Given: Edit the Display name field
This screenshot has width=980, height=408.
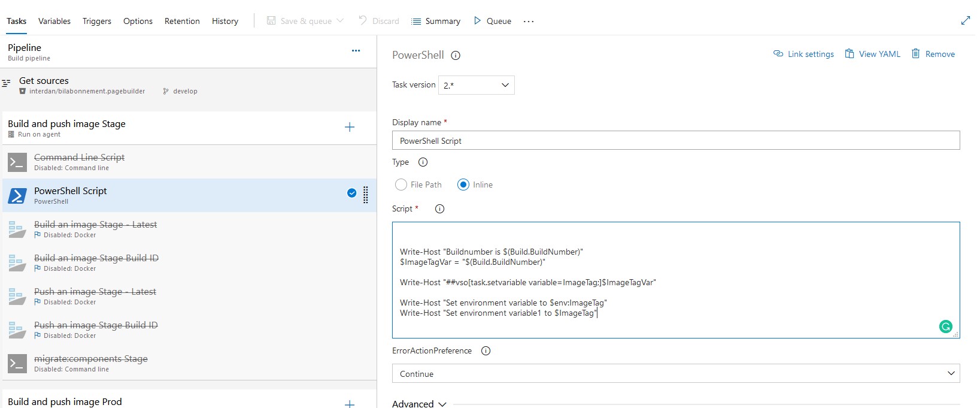Looking at the screenshot, I should (676, 141).
